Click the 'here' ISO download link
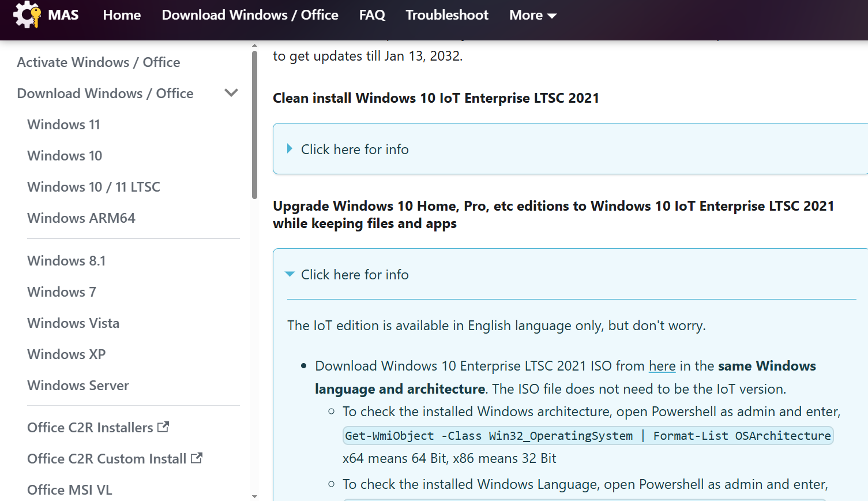Viewport: 868px width, 501px height. pos(662,366)
